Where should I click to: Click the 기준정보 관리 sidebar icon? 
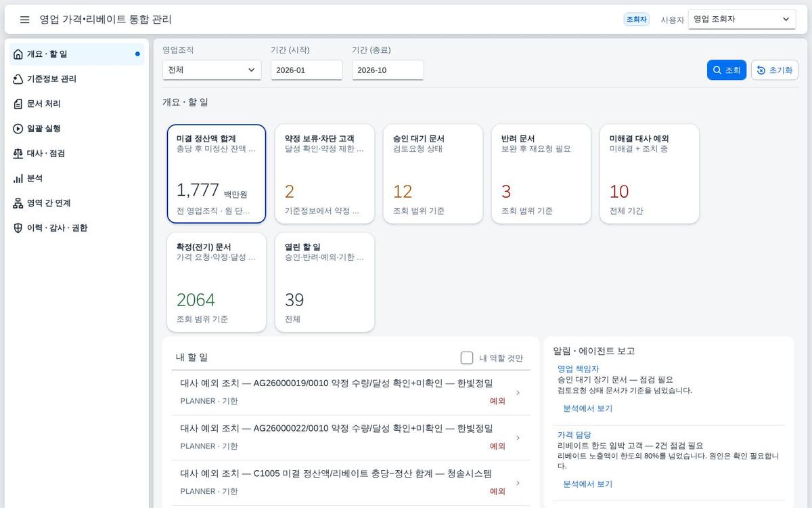pyautogui.click(x=18, y=79)
